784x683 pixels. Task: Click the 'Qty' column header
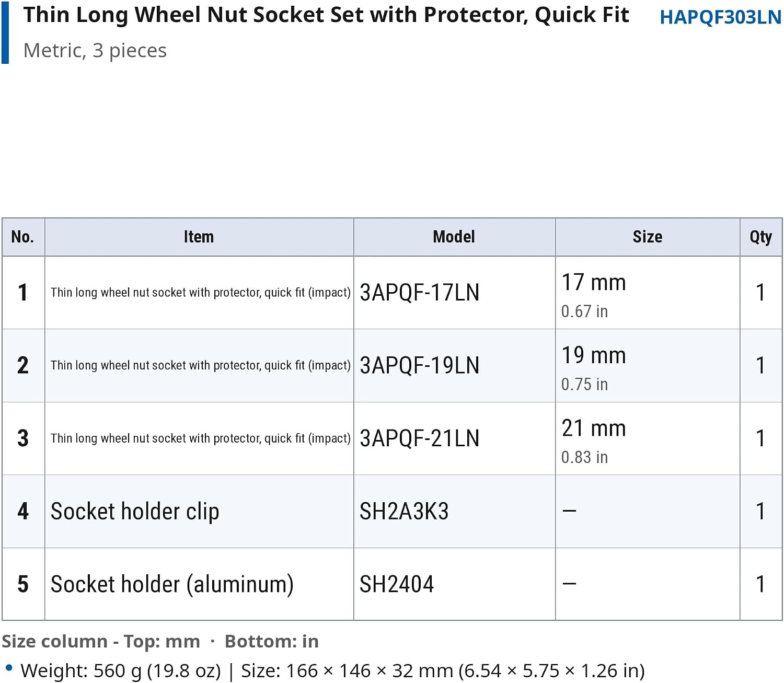(761, 237)
